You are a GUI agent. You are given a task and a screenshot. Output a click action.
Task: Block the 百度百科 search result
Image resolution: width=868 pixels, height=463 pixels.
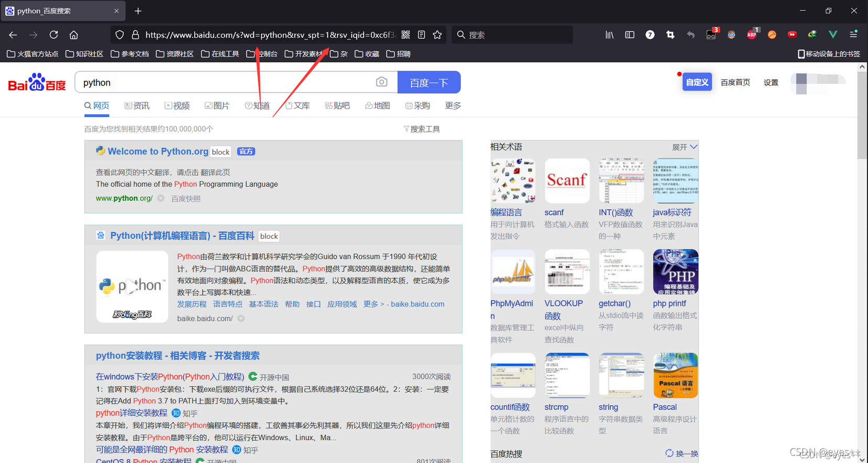click(269, 236)
